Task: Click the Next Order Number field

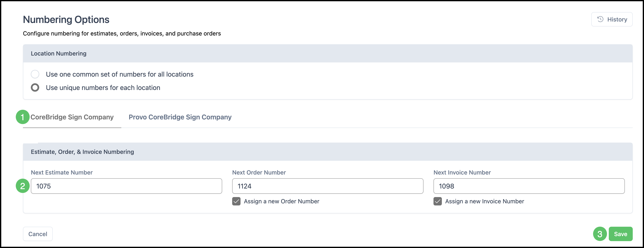Action: [x=327, y=186]
